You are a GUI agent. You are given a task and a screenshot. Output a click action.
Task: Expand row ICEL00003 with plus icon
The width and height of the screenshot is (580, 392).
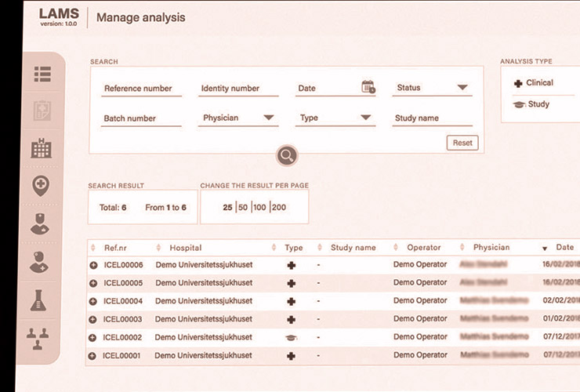(x=92, y=319)
